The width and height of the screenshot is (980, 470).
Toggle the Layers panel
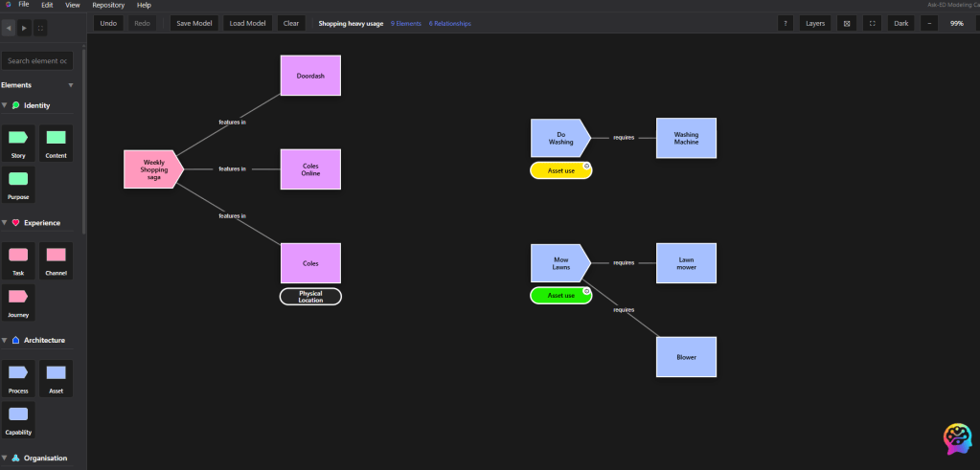pos(815,23)
